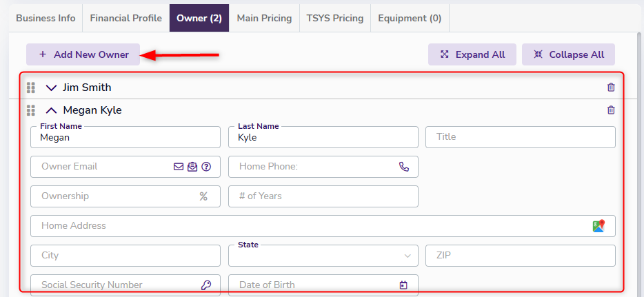The height and width of the screenshot is (297, 644).
Task: Click the drag handle beside Megan Kyle
Action: click(x=30, y=110)
